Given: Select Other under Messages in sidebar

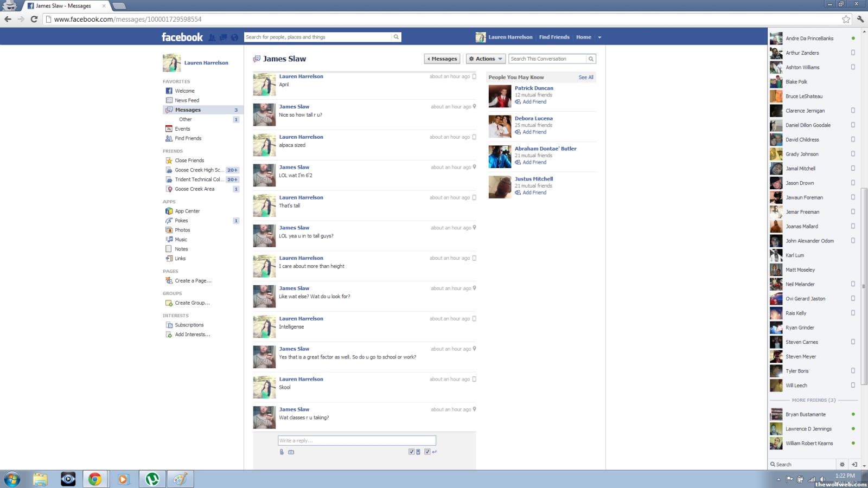Looking at the screenshot, I should pyautogui.click(x=186, y=119).
